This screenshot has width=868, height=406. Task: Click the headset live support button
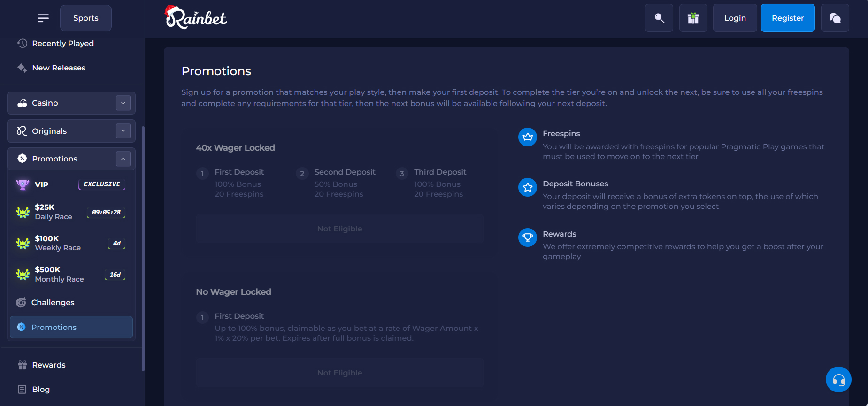838,379
